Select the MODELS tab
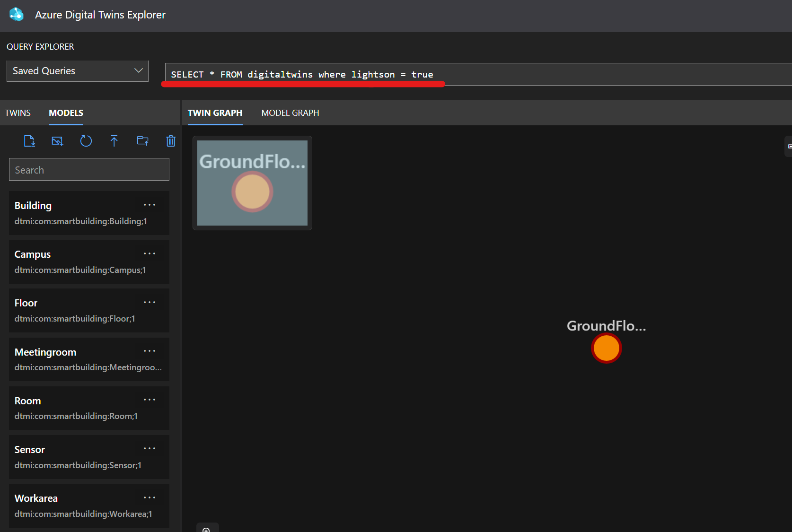This screenshot has width=792, height=532. 66,113
